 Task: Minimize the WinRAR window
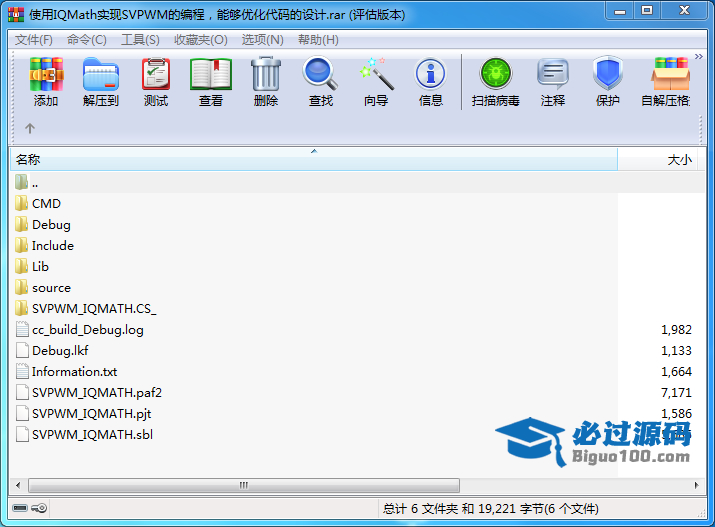point(620,11)
